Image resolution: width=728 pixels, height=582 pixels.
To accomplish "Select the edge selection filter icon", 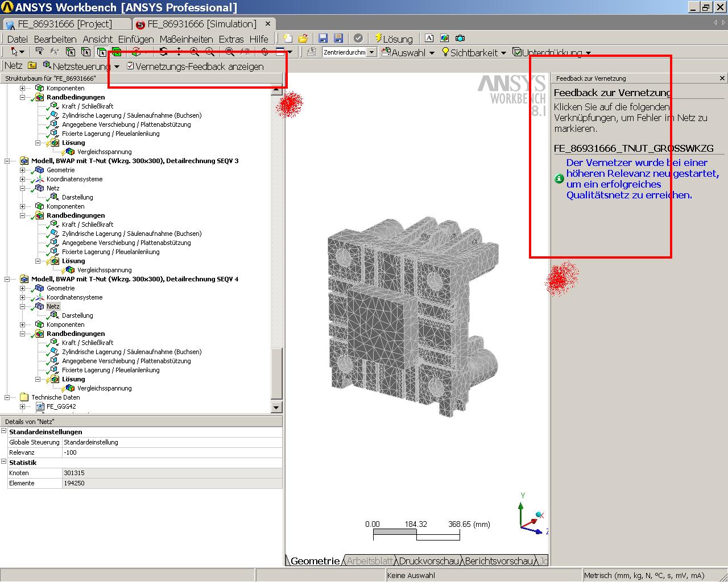I will pyautogui.click(x=71, y=52).
